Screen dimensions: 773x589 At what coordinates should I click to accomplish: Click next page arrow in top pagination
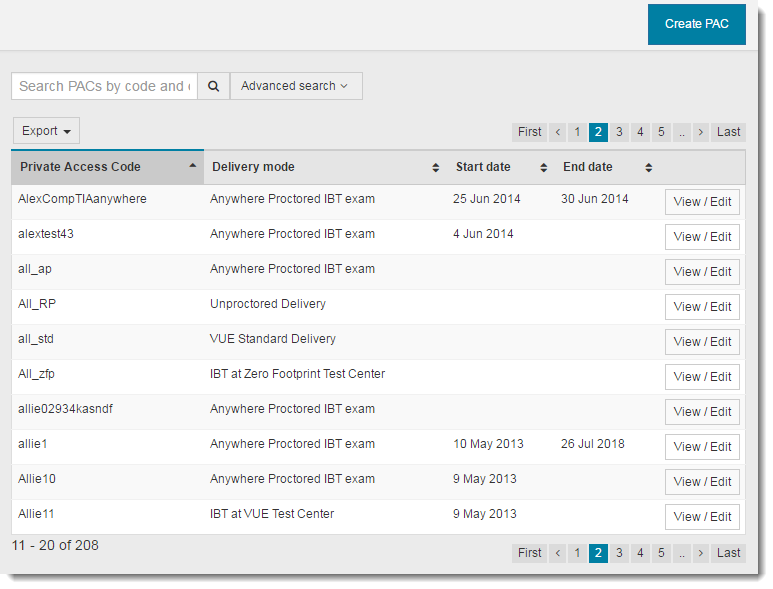pos(701,132)
